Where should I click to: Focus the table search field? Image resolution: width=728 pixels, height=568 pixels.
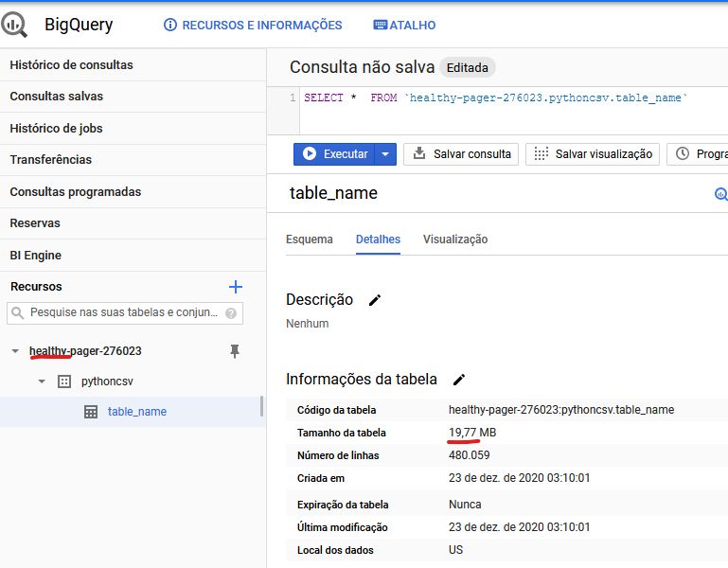[124, 312]
